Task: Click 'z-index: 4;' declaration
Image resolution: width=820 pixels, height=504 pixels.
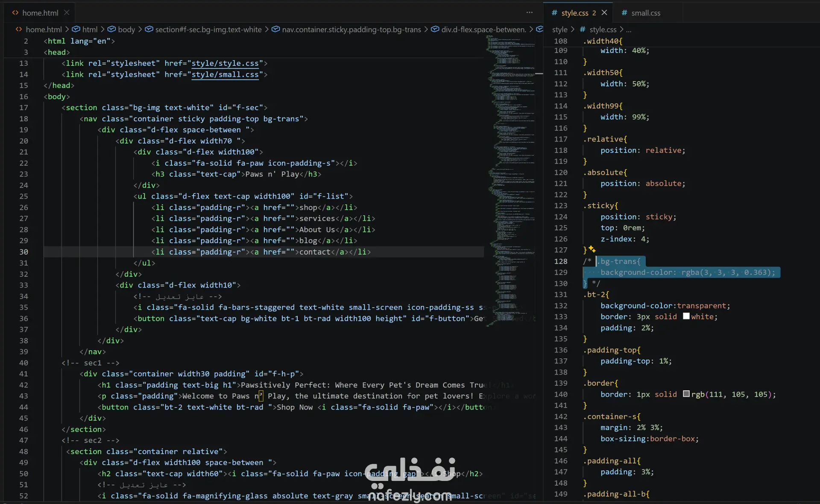Action: (625, 239)
